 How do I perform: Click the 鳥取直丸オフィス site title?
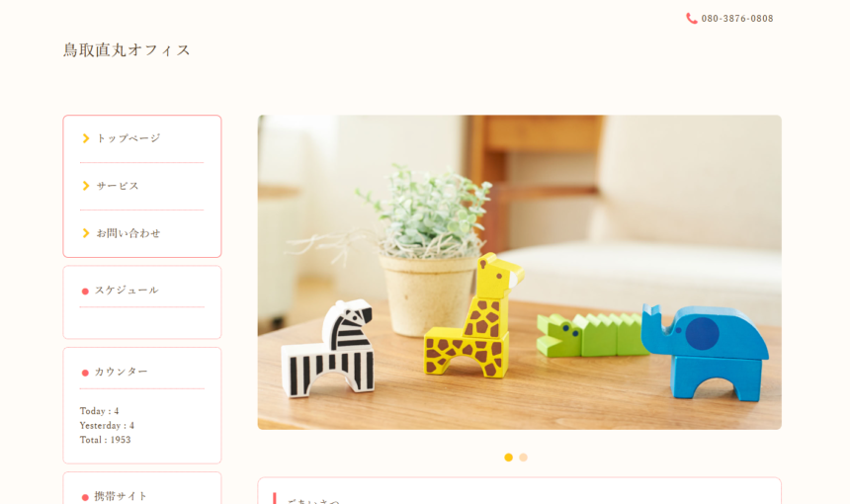tap(127, 49)
